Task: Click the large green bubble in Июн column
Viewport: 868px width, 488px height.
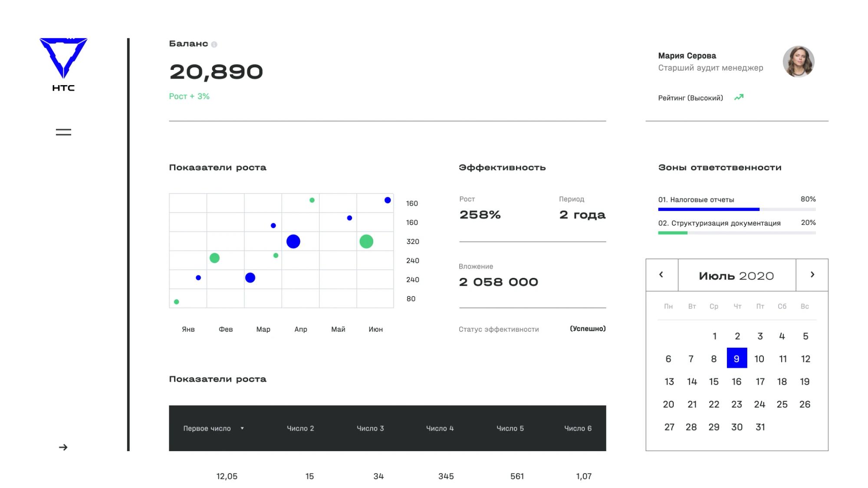Action: point(366,241)
